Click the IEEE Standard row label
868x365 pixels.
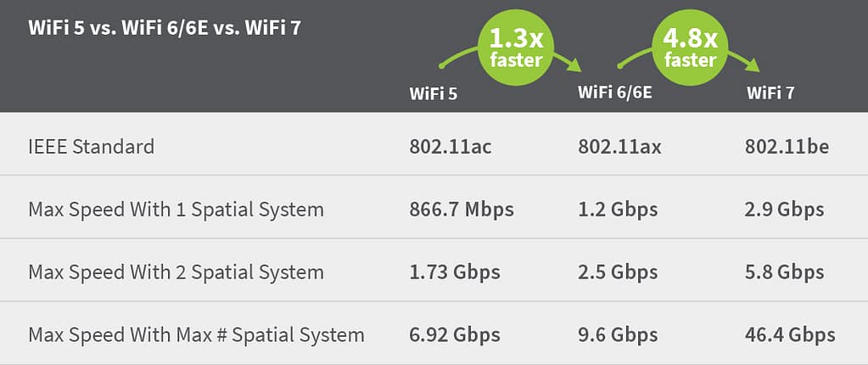click(92, 146)
